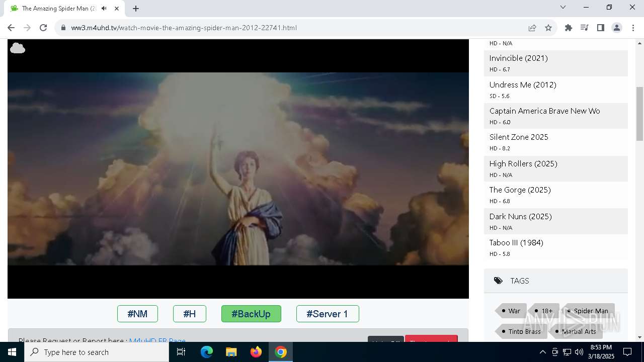Expand the tab search chevron

tap(563, 7)
